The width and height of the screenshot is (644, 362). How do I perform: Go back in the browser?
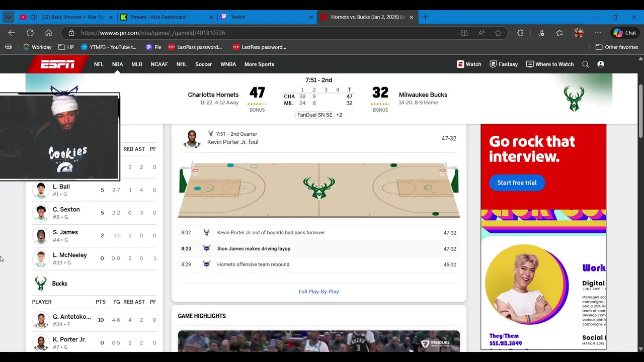[x=12, y=33]
